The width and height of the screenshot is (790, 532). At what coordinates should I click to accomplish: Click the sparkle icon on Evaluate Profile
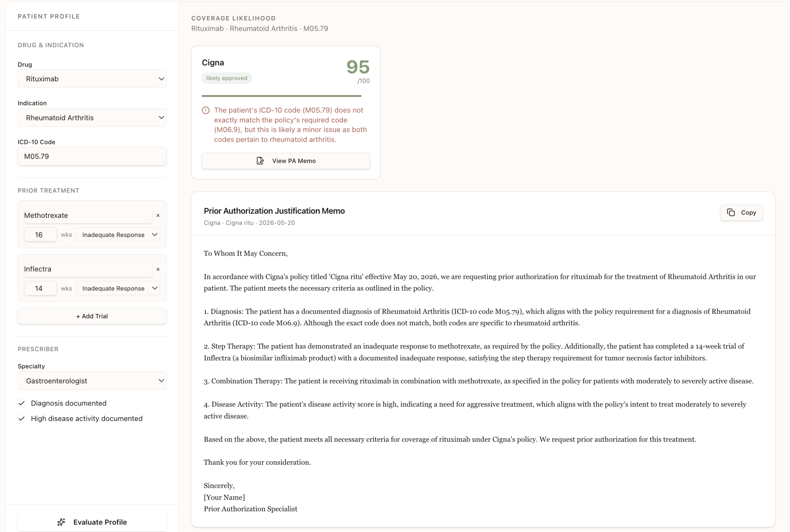(x=61, y=522)
